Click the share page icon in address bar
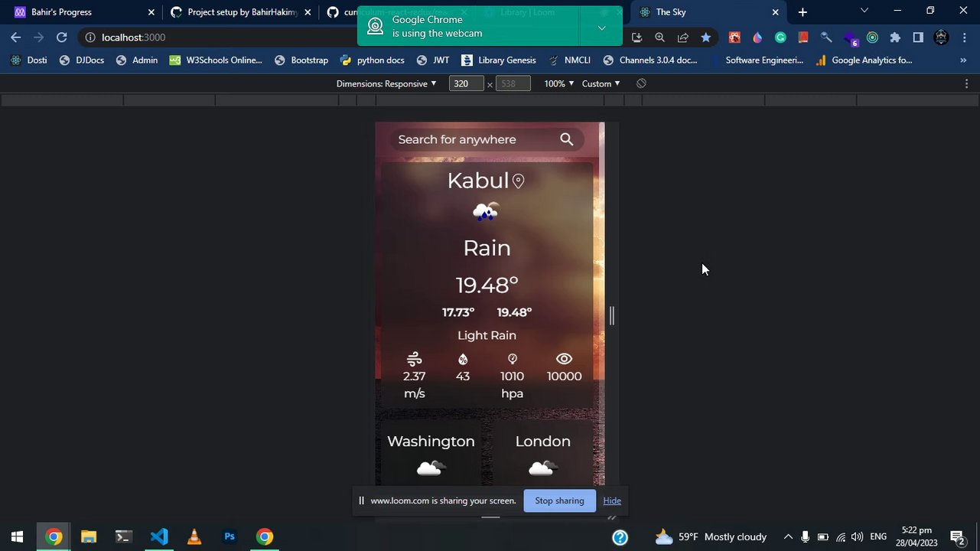The image size is (980, 551). point(682,37)
